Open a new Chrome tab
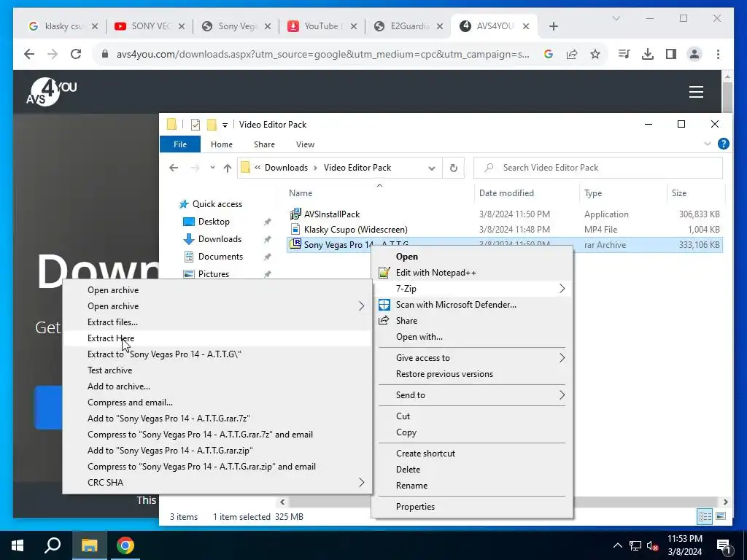Viewport: 747px width, 560px height. tap(553, 26)
